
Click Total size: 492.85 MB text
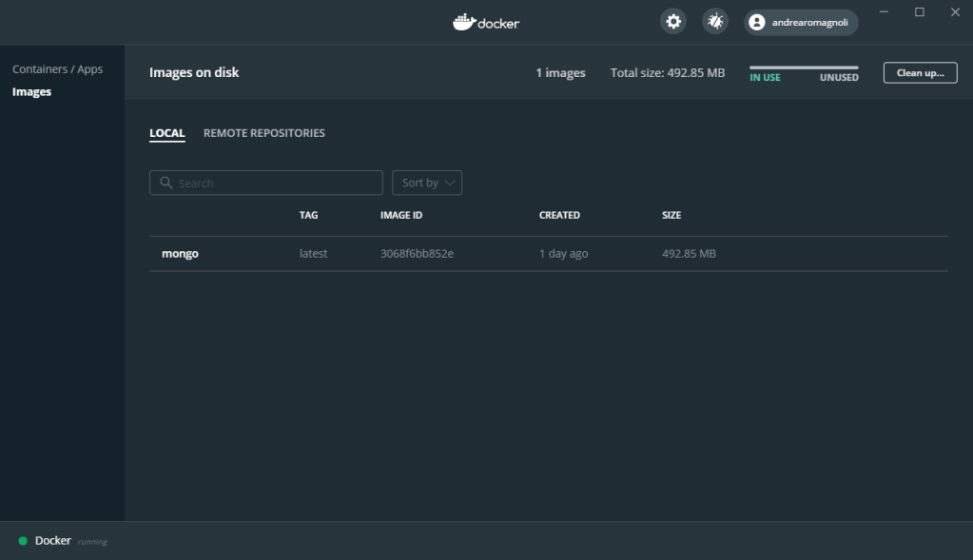[668, 72]
